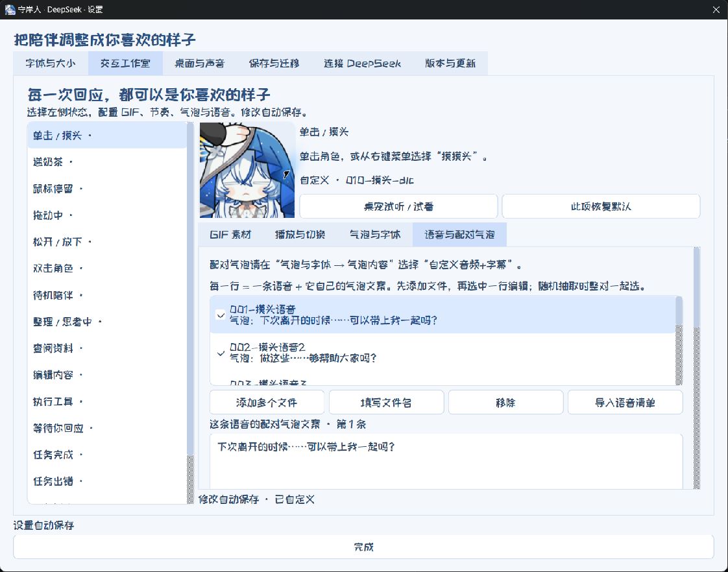Click the 这条语音的配对气泡文案 · 第 1 条 label
Viewport: 728px width, 572px height.
pyautogui.click(x=288, y=424)
